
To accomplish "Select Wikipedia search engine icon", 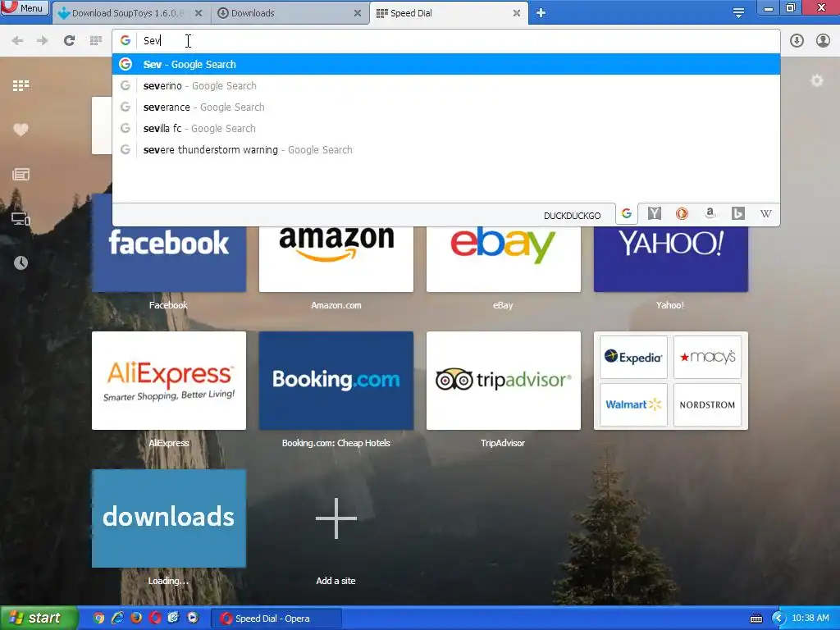I will click(765, 214).
